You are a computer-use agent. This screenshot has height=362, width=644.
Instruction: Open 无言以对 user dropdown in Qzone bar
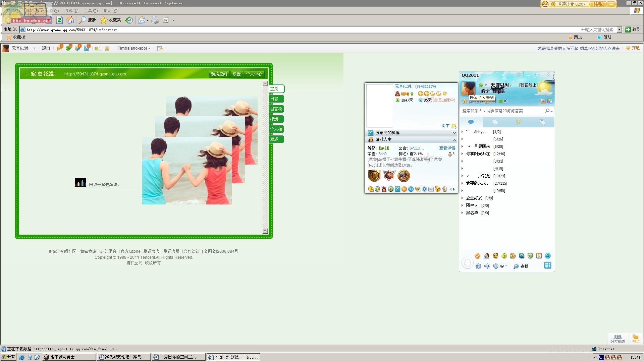[35, 48]
